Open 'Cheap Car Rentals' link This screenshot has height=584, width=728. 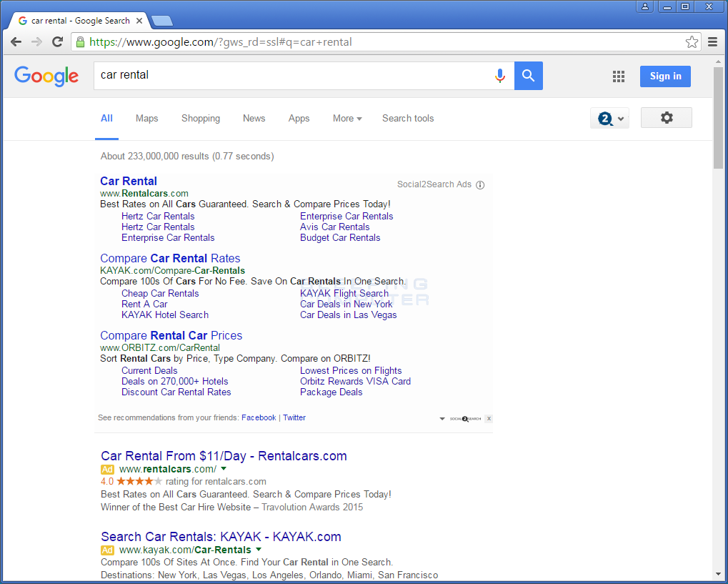tap(160, 293)
